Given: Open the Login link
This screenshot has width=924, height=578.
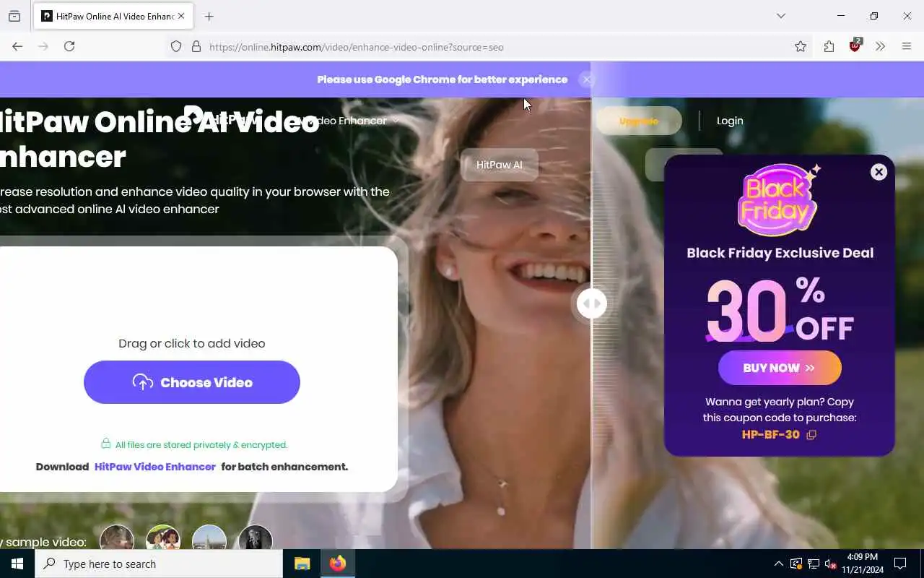Looking at the screenshot, I should (x=730, y=121).
